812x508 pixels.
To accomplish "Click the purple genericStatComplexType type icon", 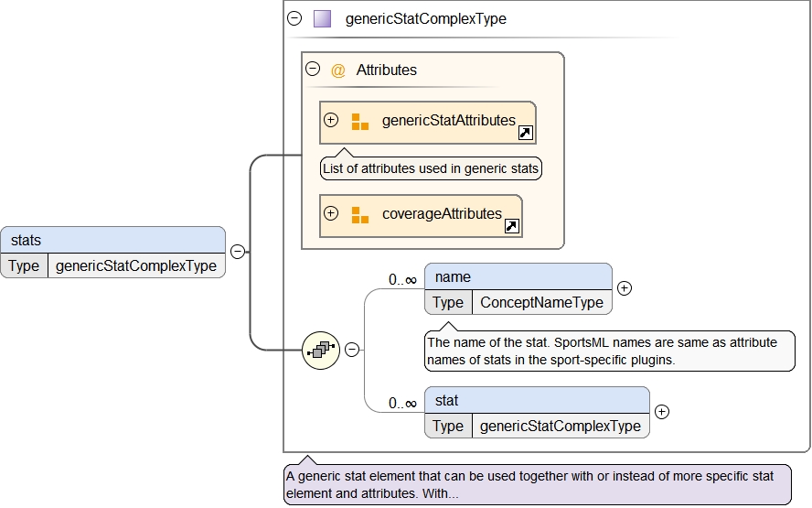I will click(322, 18).
